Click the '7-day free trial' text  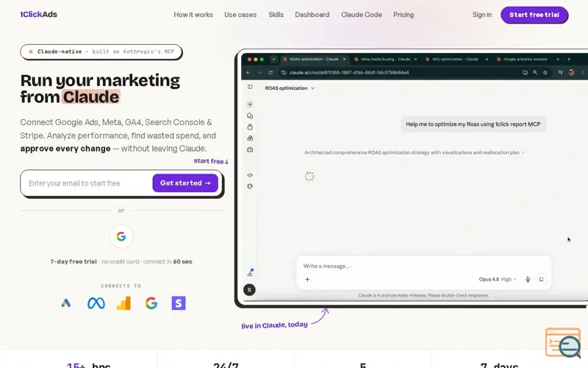pyautogui.click(x=73, y=261)
